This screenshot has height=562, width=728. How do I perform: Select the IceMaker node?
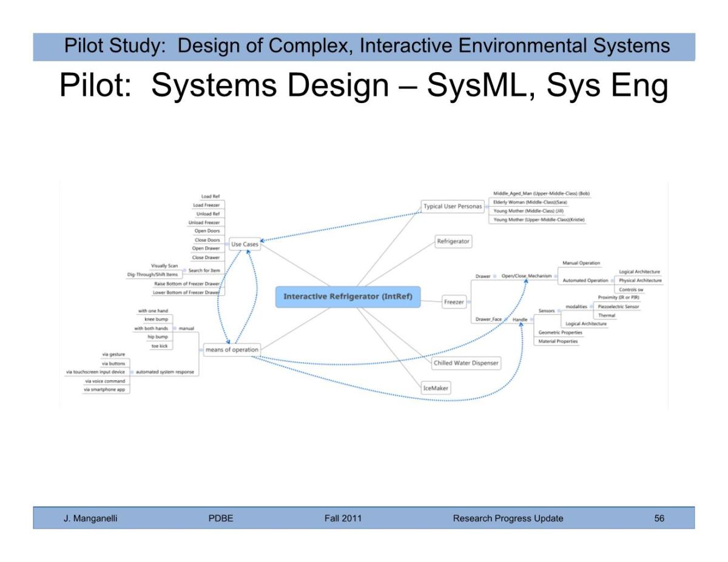point(436,388)
